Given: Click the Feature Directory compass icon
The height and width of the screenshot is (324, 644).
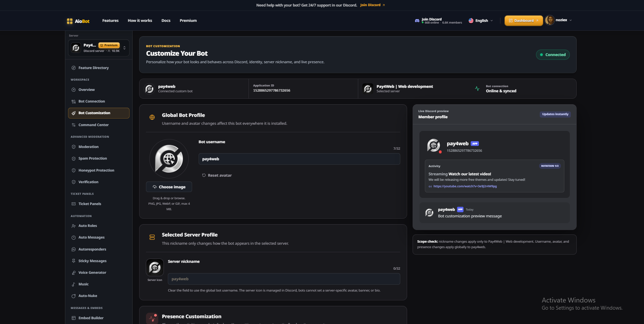Looking at the screenshot, I should pos(73,68).
